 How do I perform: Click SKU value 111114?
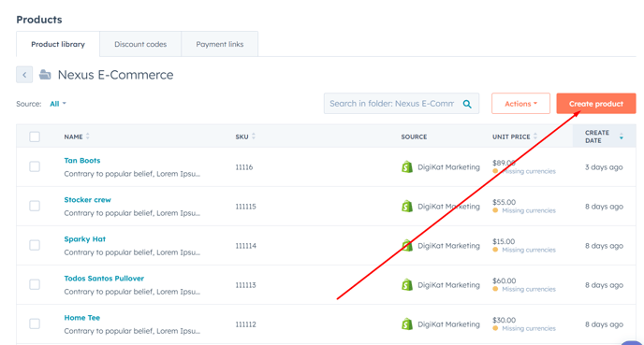245,246
